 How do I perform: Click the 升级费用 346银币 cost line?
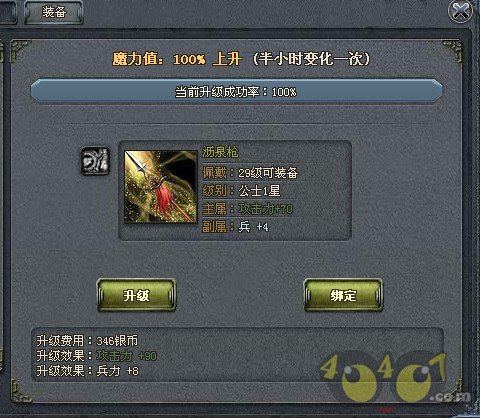87,341
